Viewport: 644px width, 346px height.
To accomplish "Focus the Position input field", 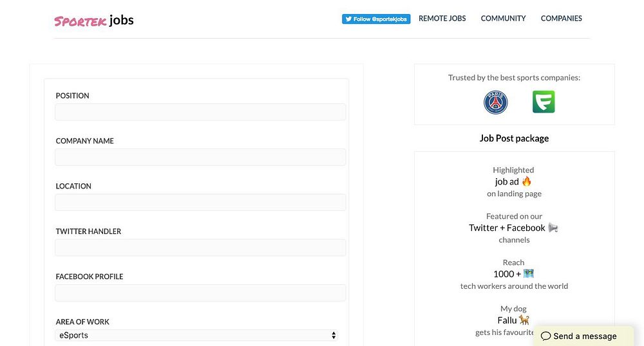I will pyautogui.click(x=200, y=112).
